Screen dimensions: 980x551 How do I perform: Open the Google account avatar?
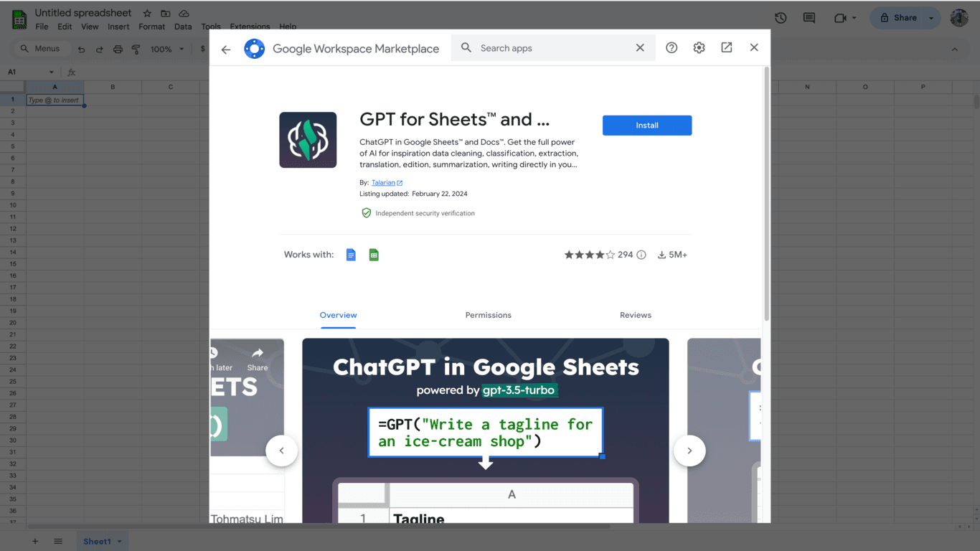[959, 18]
